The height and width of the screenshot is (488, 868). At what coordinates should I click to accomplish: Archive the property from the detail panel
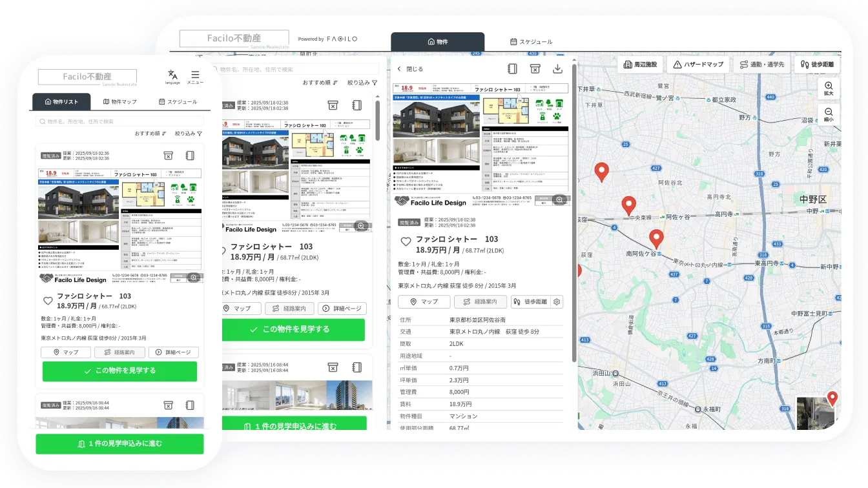pos(535,69)
